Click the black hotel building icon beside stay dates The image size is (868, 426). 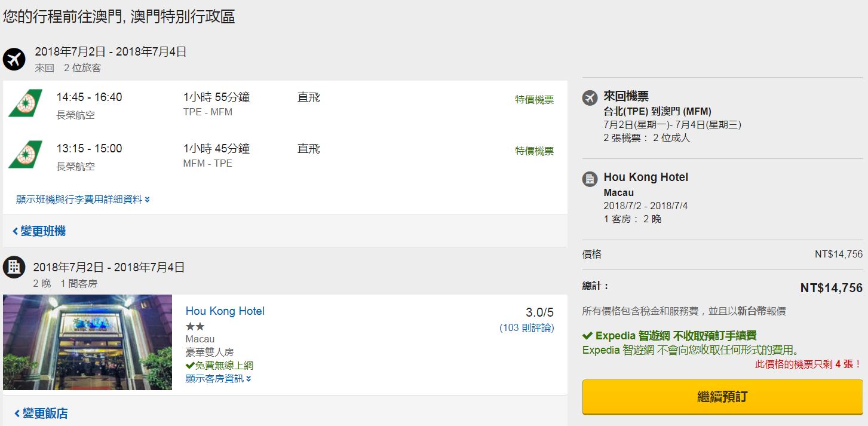pos(14,267)
